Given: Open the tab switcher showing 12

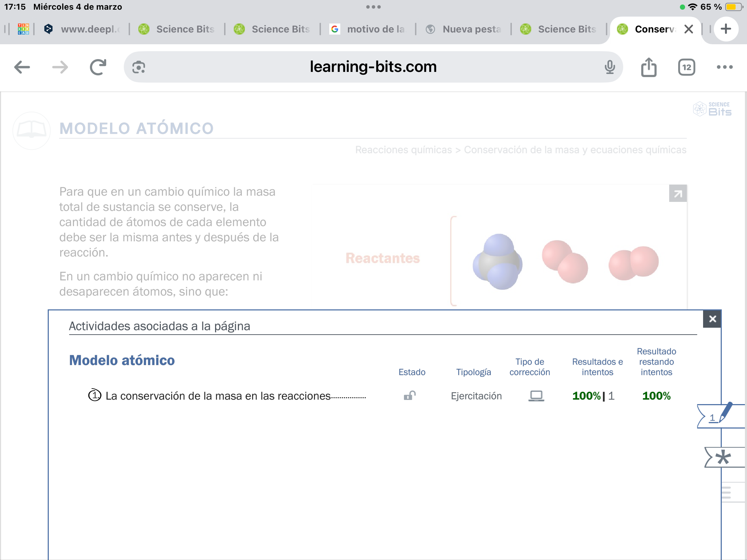Looking at the screenshot, I should [686, 67].
